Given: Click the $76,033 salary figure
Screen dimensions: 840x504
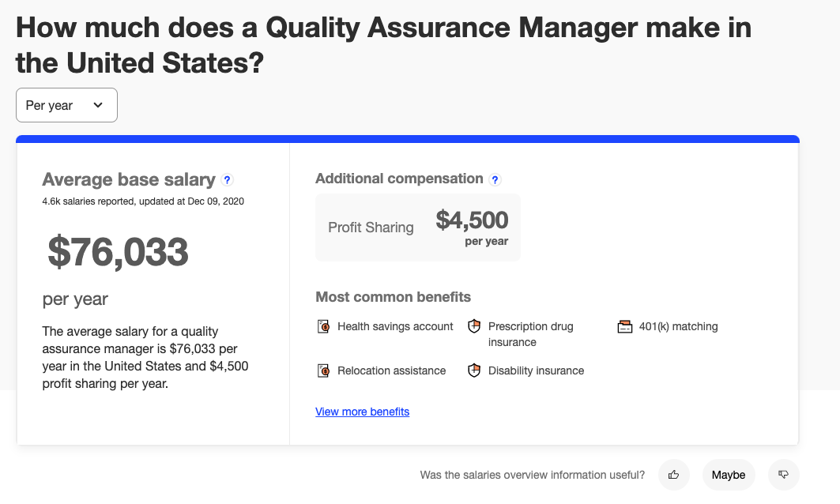Looking at the screenshot, I should (118, 251).
